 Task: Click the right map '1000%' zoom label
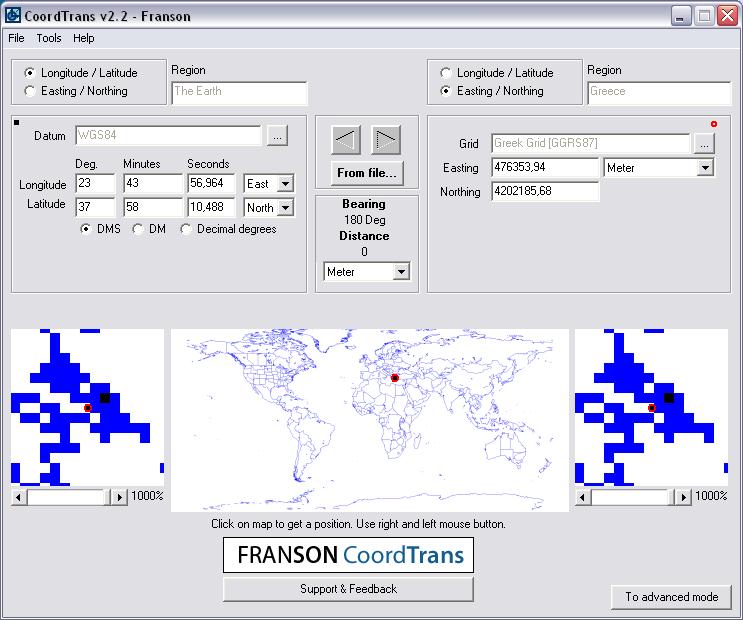[711, 496]
